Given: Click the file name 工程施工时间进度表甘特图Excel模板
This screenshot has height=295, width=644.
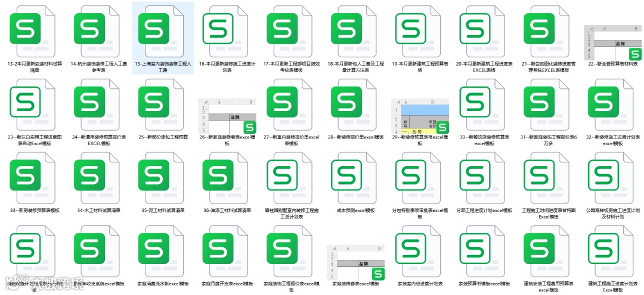Looking at the screenshot, I should point(549,213).
